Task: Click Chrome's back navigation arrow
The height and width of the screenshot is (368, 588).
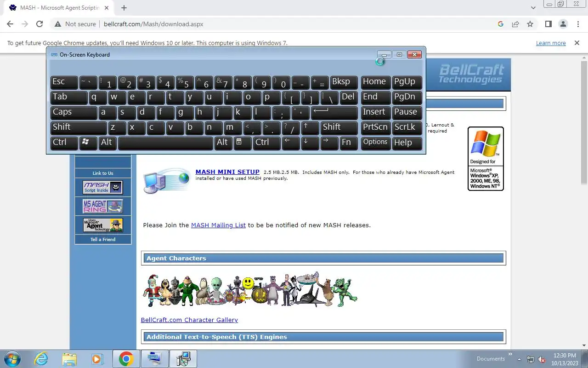Action: [x=10, y=24]
